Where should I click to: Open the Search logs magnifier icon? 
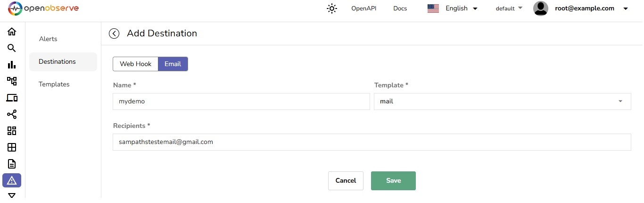[x=12, y=48]
